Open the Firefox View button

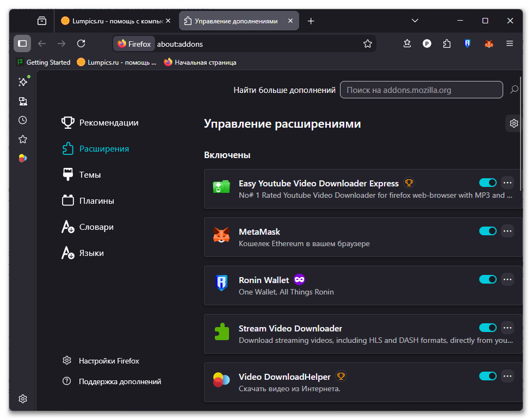pos(42,21)
